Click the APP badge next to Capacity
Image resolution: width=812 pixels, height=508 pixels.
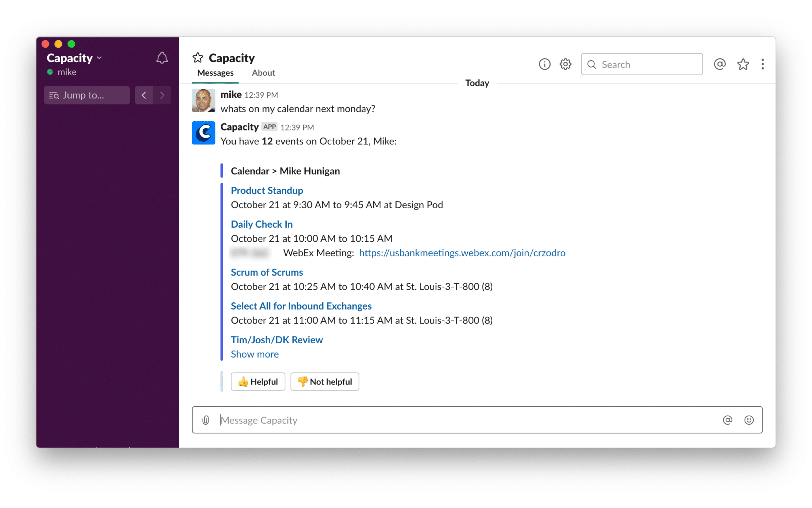pos(269,127)
